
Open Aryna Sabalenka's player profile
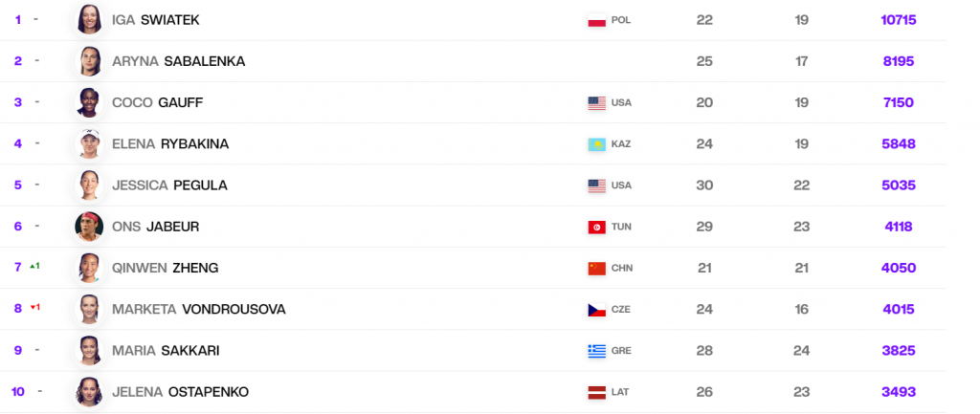click(178, 61)
